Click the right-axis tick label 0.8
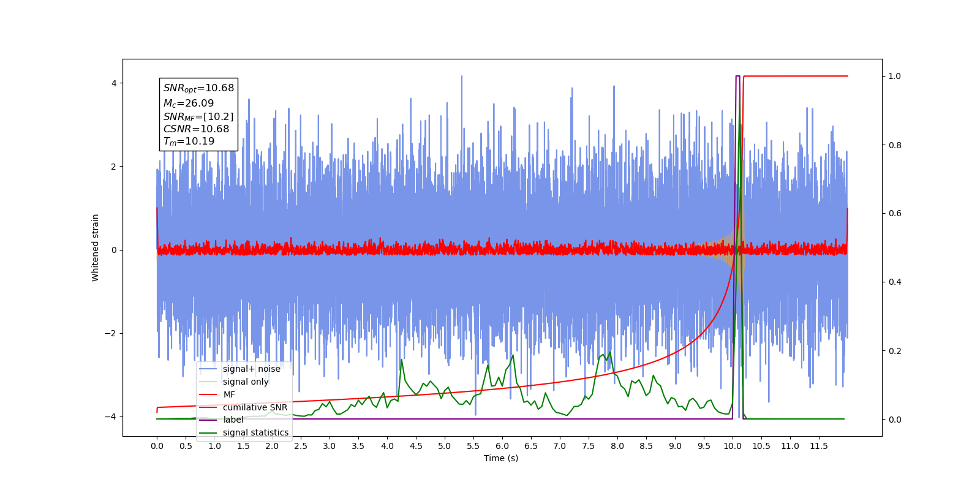The height and width of the screenshot is (490, 980). coord(895,145)
